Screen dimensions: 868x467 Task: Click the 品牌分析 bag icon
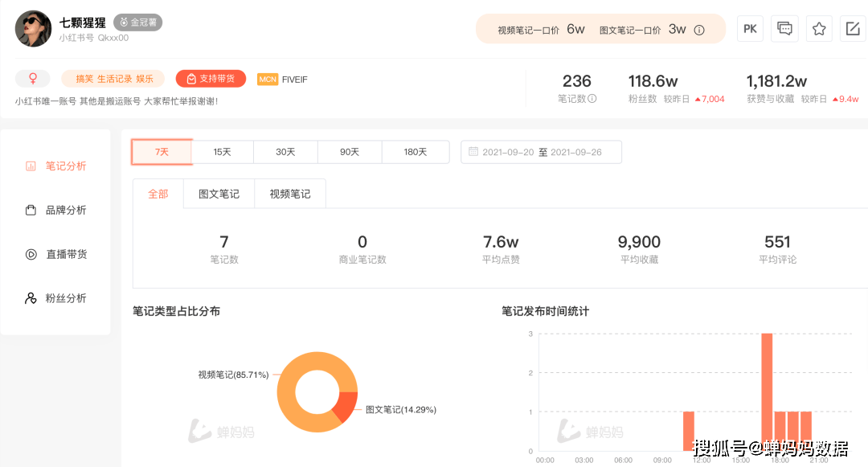coord(31,211)
